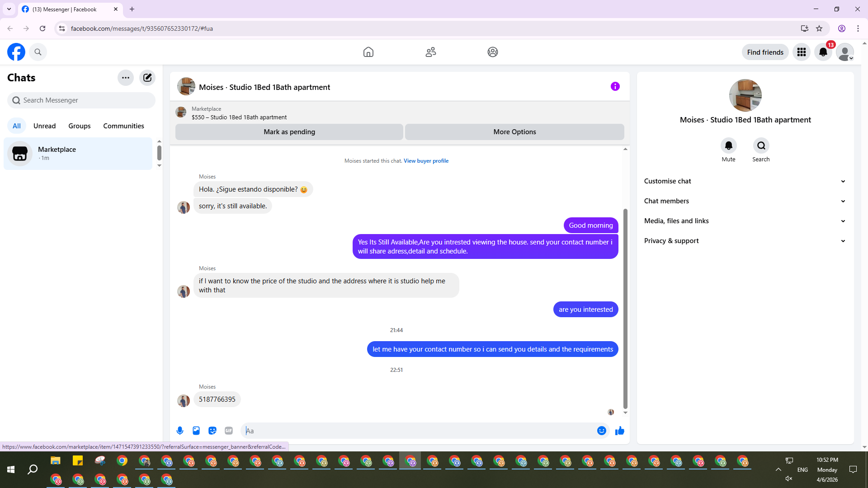Open notifications bell with 13 badge
Viewport: 868px width, 488px height.
tap(823, 52)
